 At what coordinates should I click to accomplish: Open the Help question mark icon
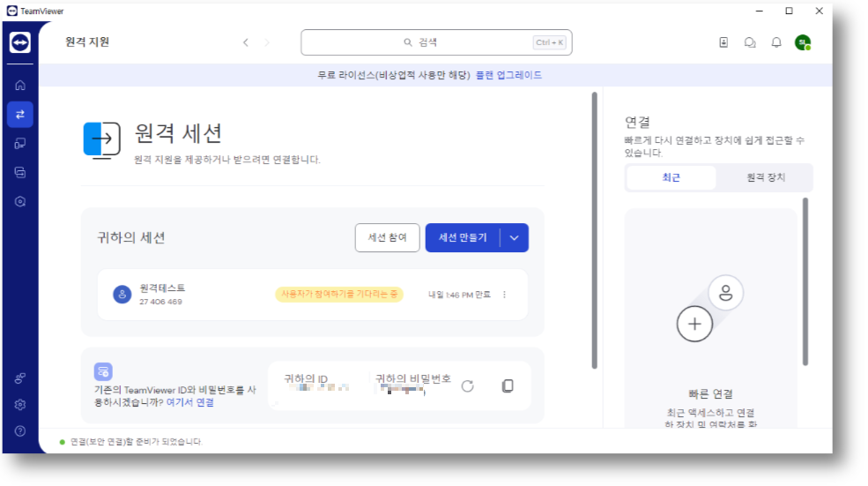pos(20,431)
